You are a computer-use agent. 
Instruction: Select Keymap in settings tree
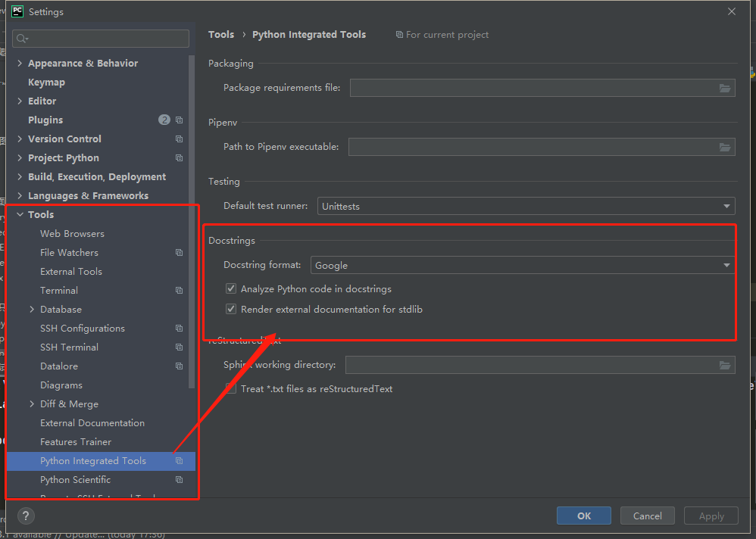[46, 83]
